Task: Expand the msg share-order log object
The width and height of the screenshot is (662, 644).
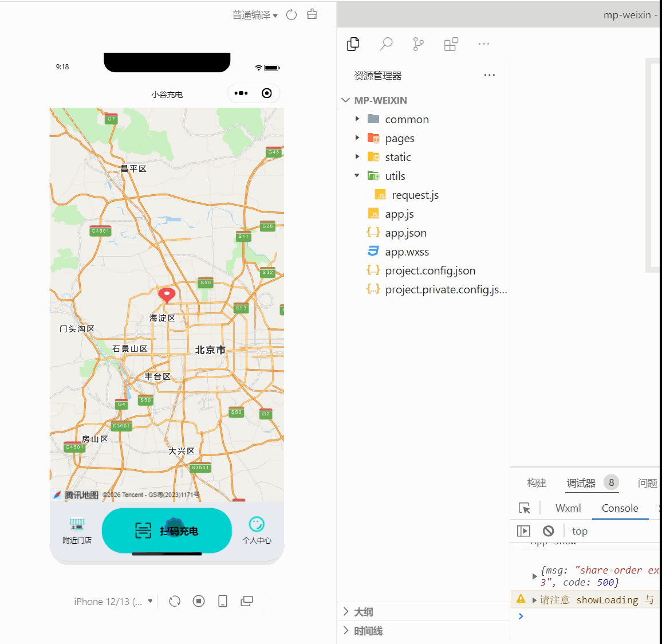Action: 534,576
